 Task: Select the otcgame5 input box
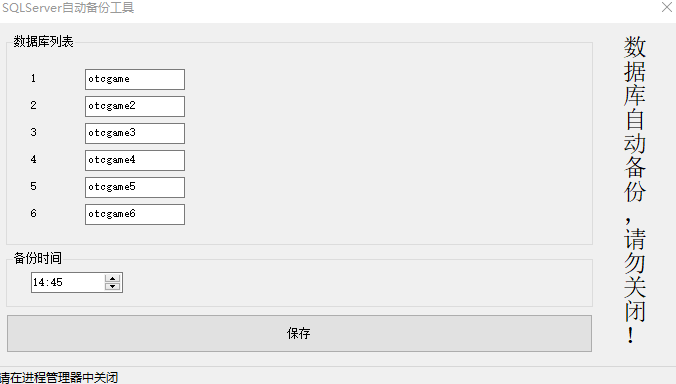(135, 187)
